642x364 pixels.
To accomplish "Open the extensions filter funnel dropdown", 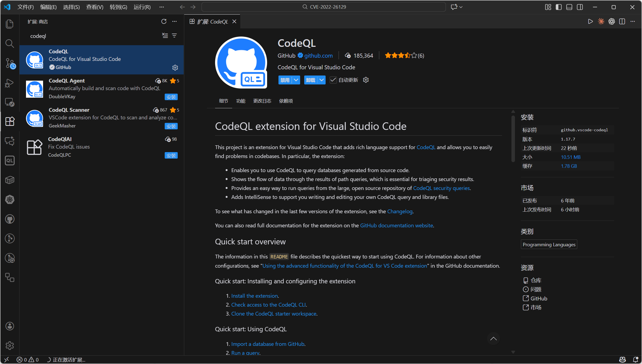I will 174,35.
